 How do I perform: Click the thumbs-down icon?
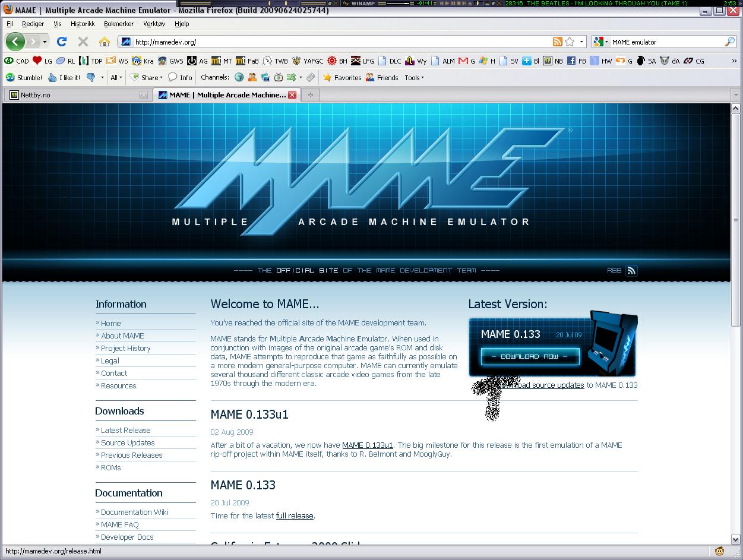(91, 77)
